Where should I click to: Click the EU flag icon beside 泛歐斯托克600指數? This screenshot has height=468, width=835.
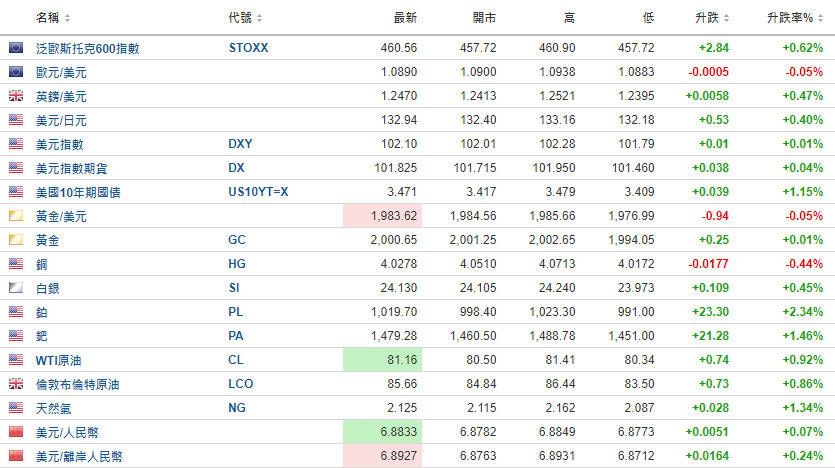point(16,48)
